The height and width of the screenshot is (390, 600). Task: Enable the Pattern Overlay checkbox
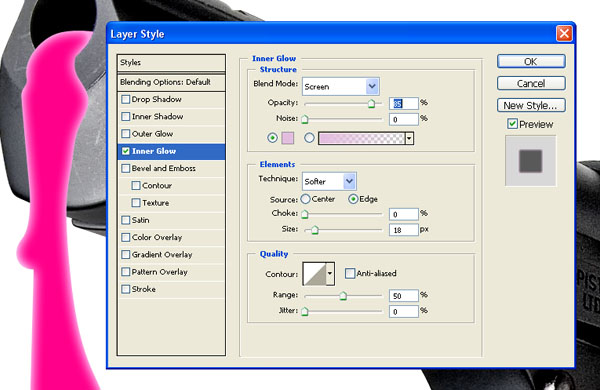tap(126, 272)
